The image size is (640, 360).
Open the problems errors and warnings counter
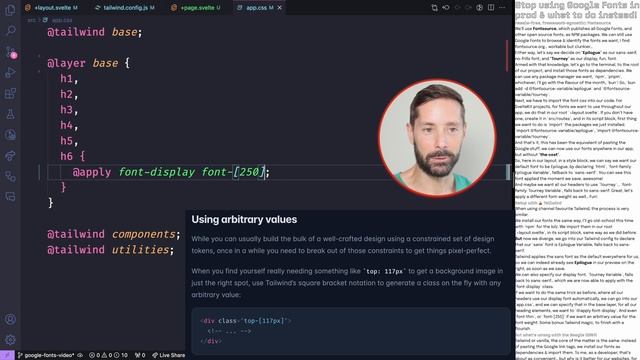(x=108, y=355)
